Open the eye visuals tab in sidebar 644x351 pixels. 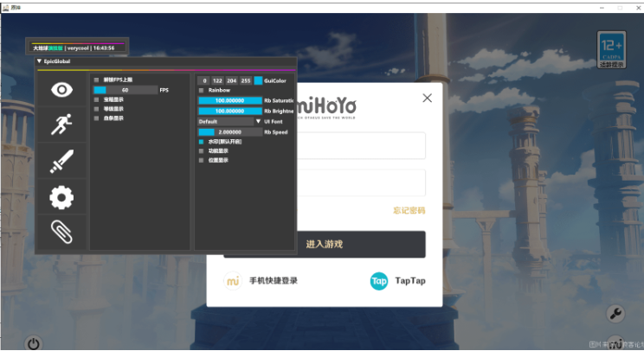(61, 90)
